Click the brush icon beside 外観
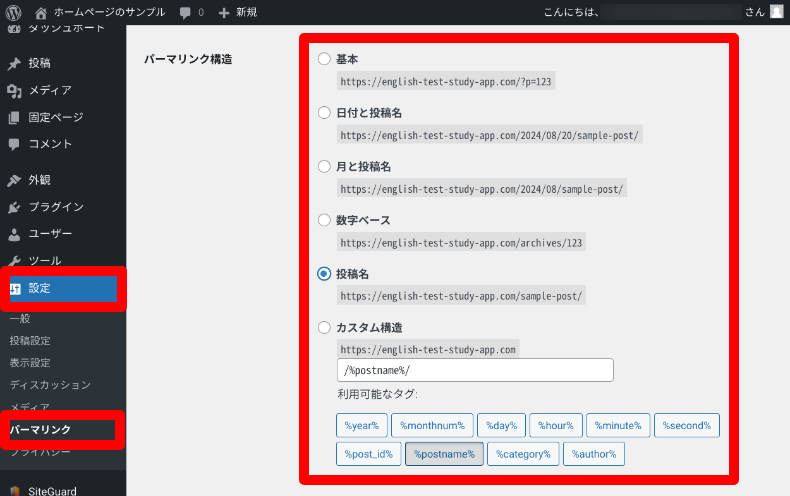 pos(14,180)
